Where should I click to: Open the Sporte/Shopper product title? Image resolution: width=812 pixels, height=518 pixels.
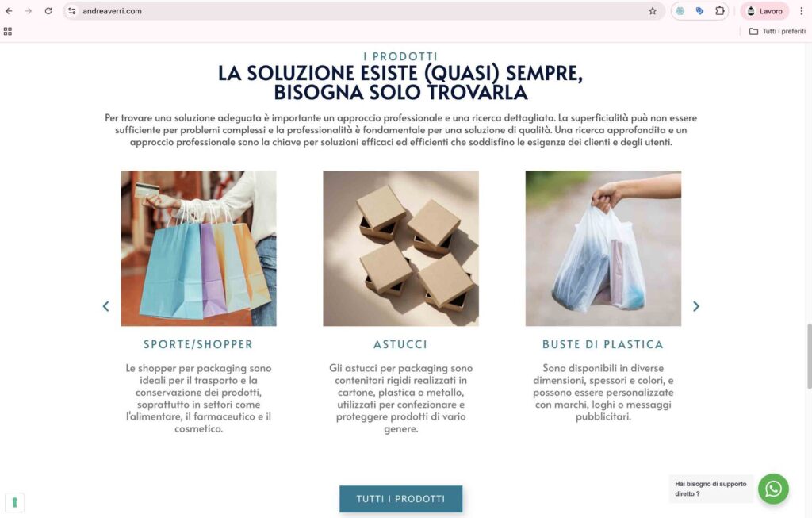(x=198, y=344)
